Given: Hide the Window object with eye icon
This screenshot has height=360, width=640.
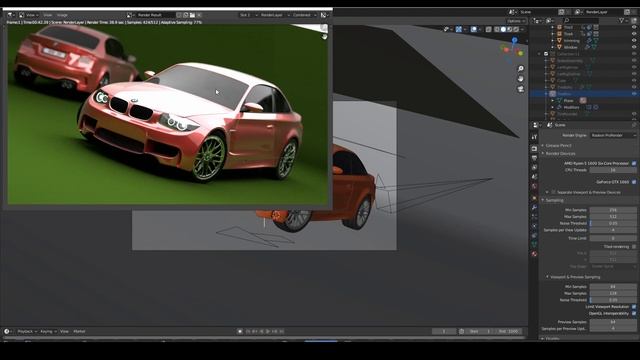Looking at the screenshot, I should 634,47.
